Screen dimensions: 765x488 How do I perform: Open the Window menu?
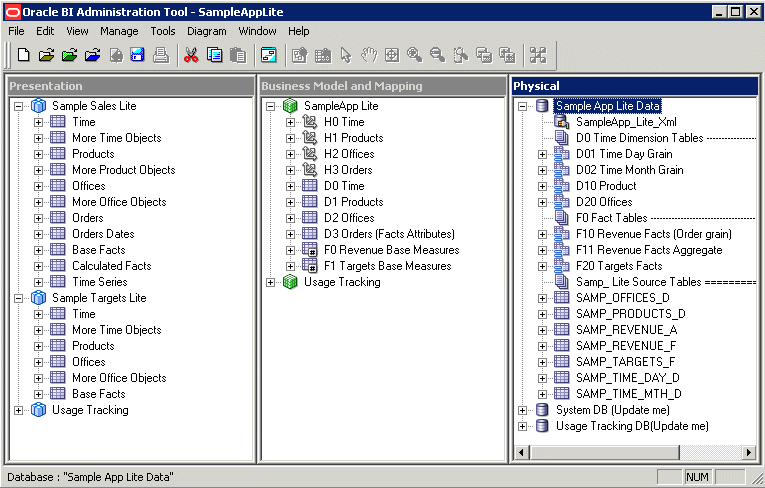click(x=257, y=31)
